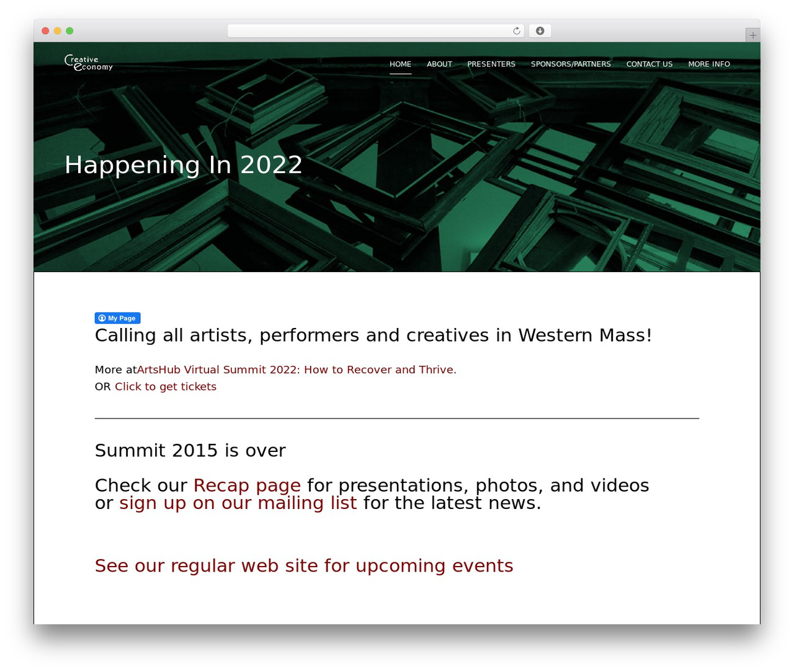Minimize the window with the yellow button
This screenshot has height=672, width=794.
pyautogui.click(x=58, y=31)
